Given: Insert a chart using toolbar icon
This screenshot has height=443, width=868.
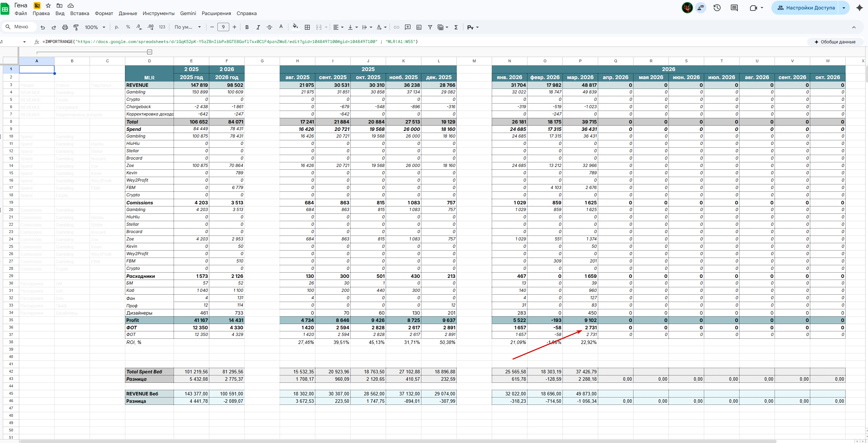Looking at the screenshot, I should pos(419,27).
